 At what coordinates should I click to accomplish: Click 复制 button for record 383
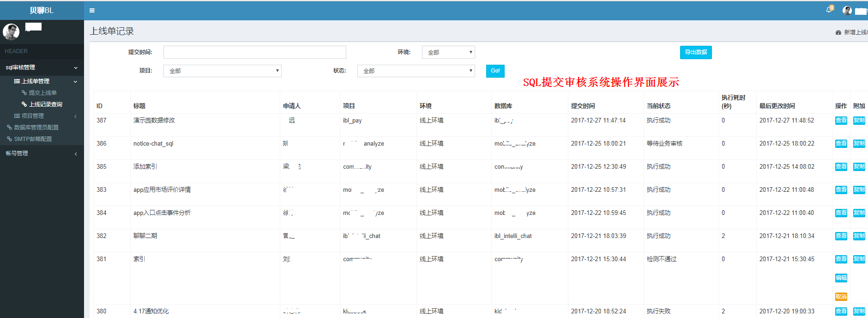pos(859,190)
